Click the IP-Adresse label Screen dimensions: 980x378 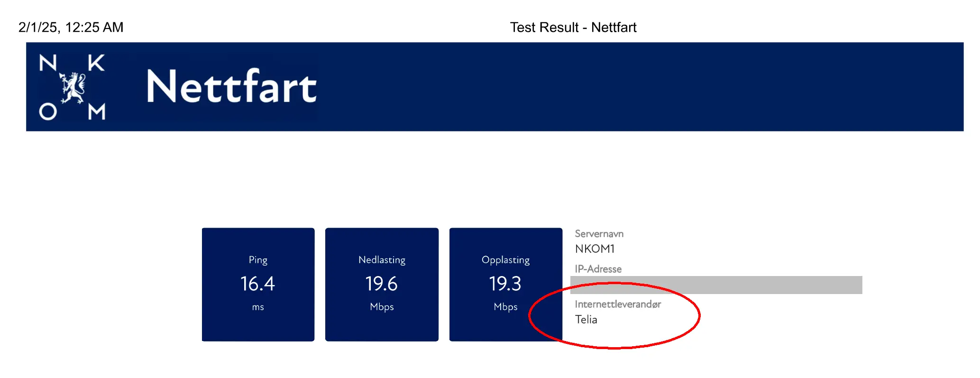598,269
